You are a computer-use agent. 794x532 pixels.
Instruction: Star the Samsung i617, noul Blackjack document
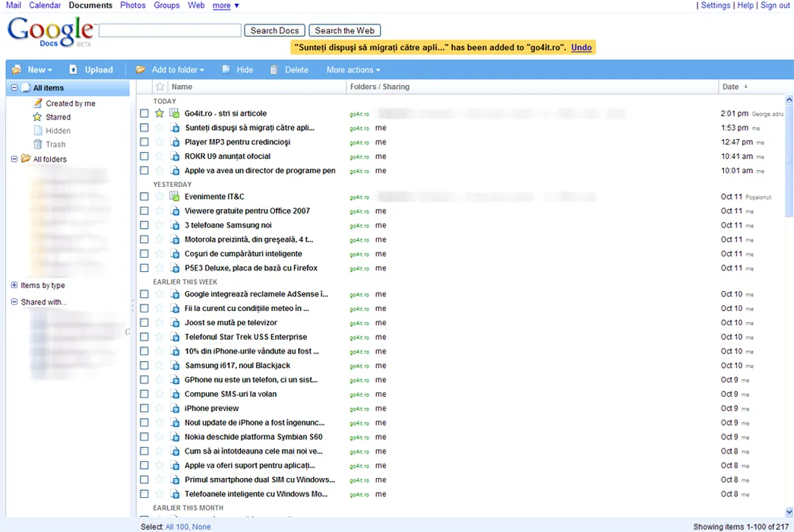point(160,366)
